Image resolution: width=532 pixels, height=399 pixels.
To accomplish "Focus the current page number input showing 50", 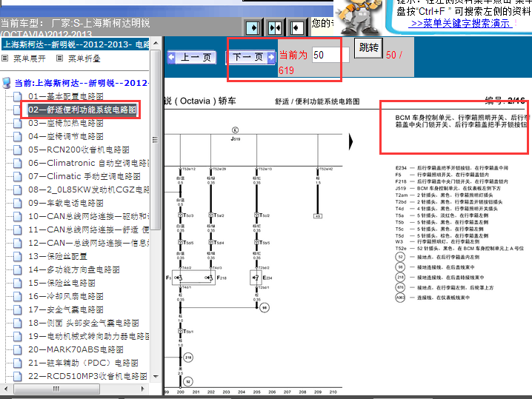I will pos(330,55).
